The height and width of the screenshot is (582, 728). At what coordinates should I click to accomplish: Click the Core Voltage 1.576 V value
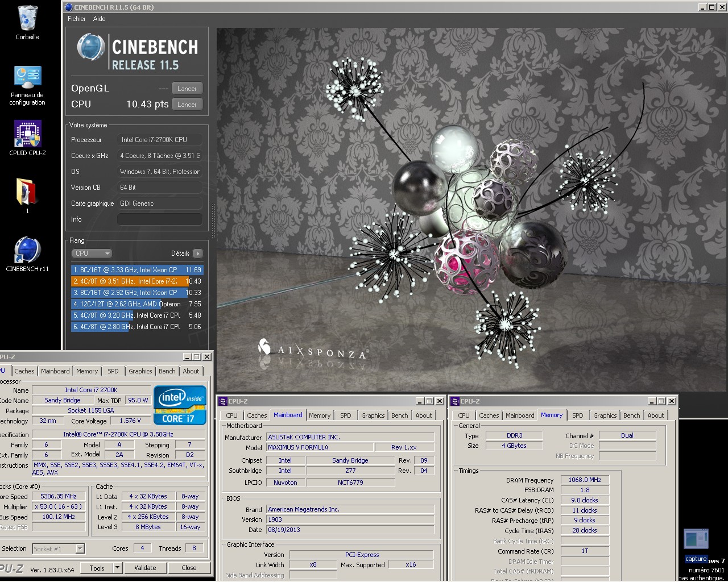tap(131, 421)
